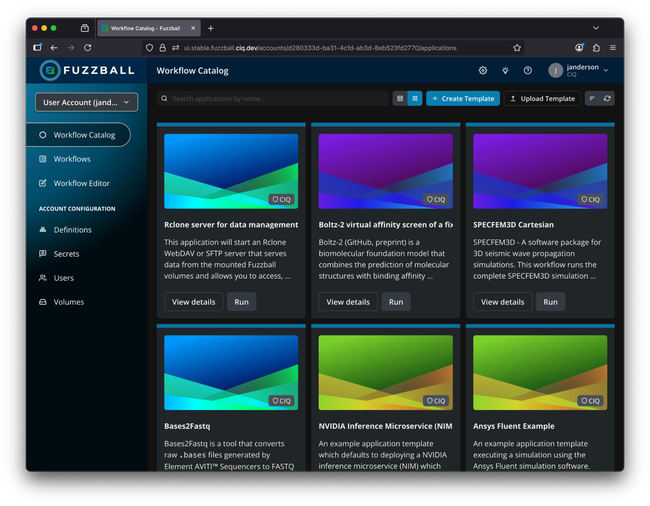The height and width of the screenshot is (506, 650).
Task: Click Create Template button
Action: 463,99
